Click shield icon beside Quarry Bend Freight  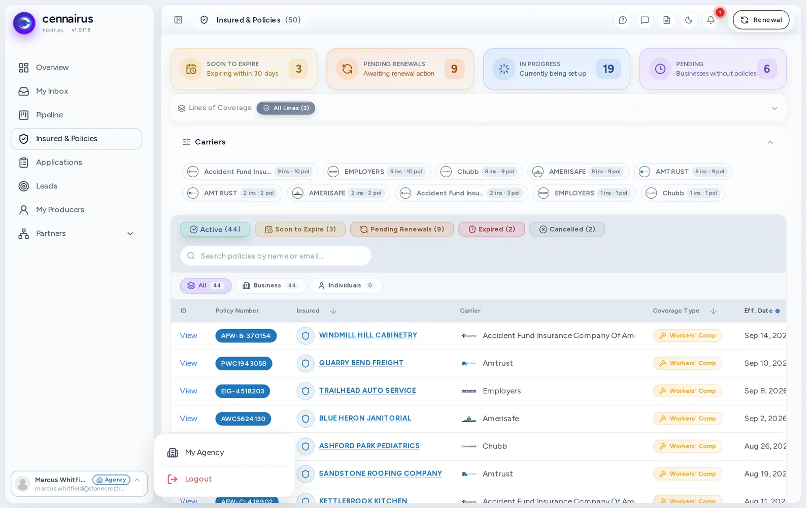[306, 363]
